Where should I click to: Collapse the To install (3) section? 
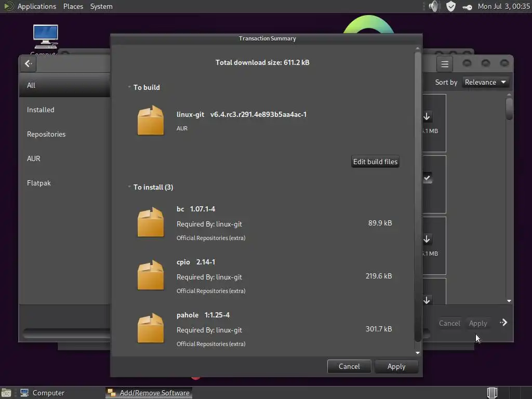[x=129, y=187]
